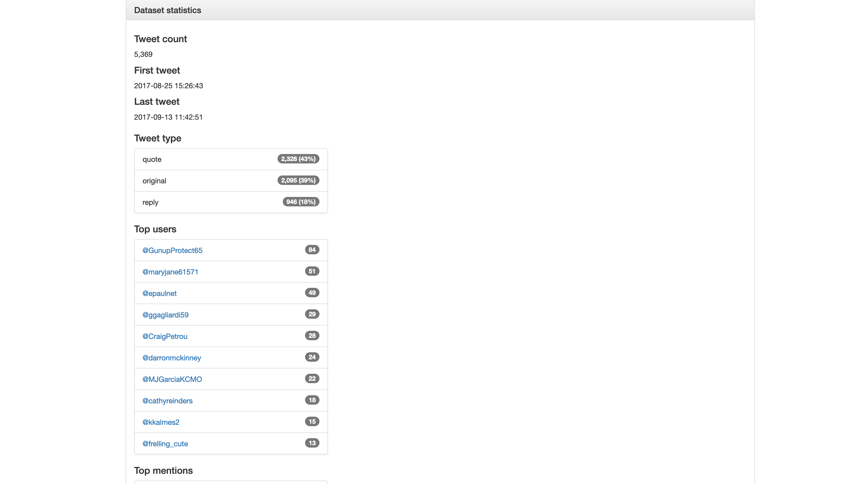
Task: Click the 'Top users' heading
Action: click(x=155, y=229)
